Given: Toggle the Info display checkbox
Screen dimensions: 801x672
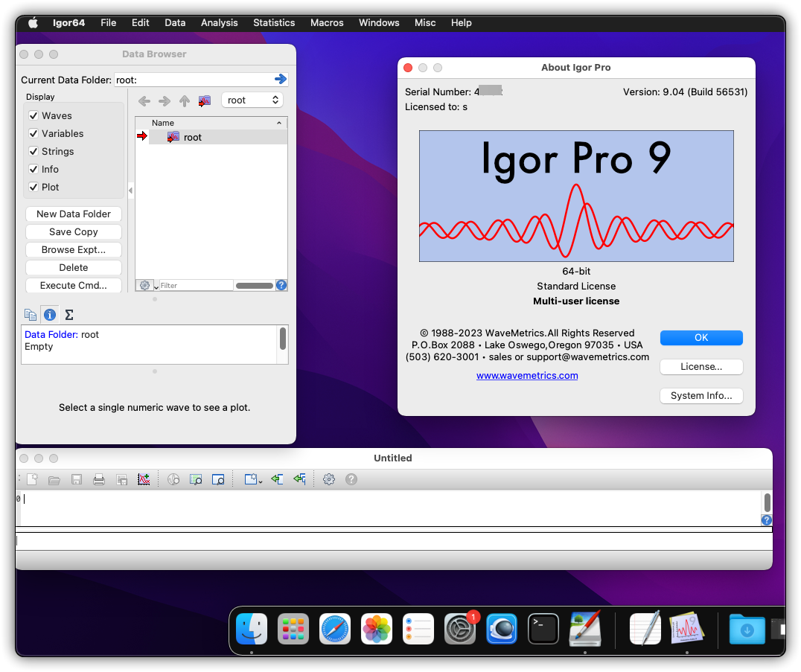Looking at the screenshot, I should tap(33, 169).
